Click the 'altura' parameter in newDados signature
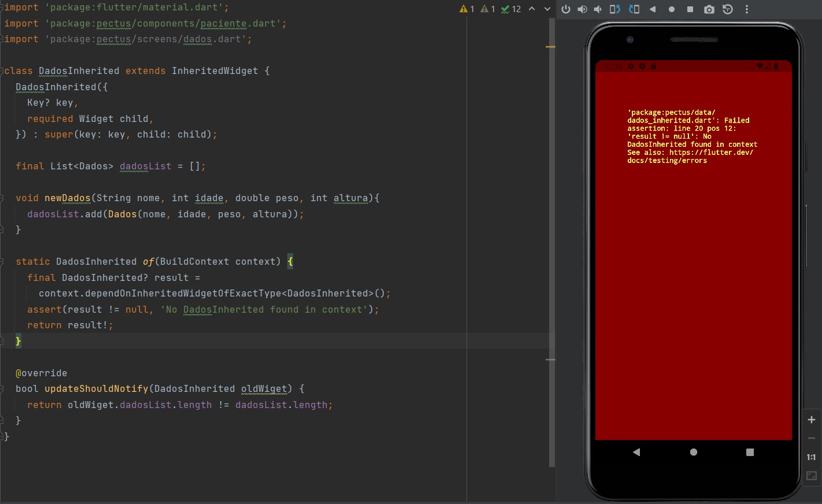This screenshot has height=504, width=822. (x=351, y=198)
